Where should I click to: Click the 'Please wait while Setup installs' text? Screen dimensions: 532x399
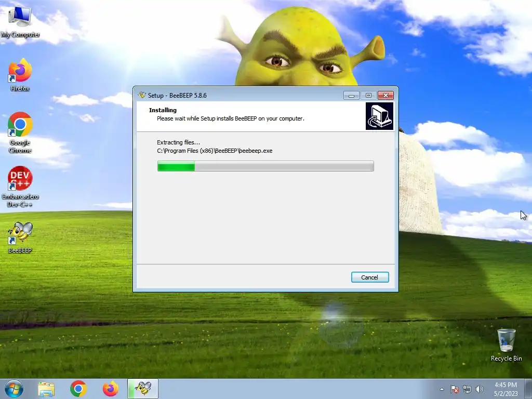point(231,118)
